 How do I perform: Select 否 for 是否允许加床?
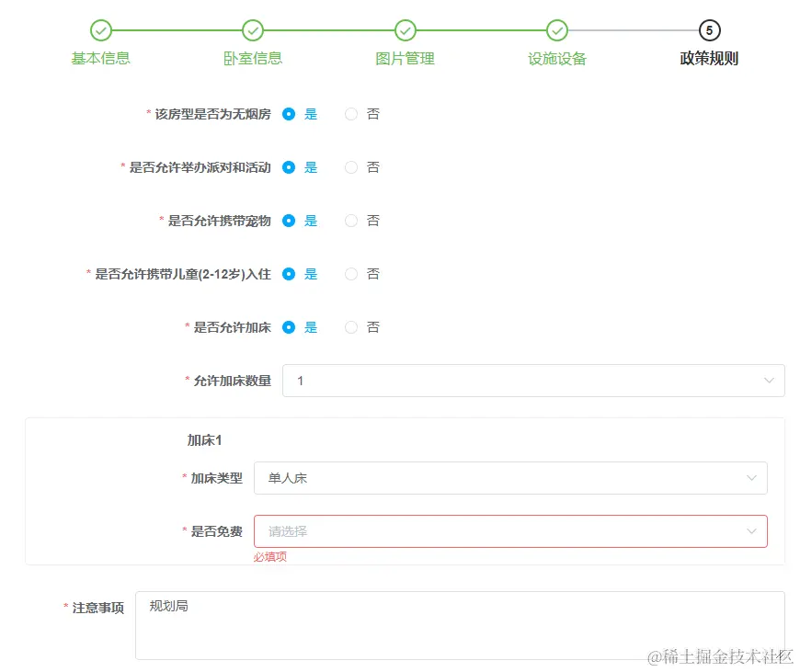[x=350, y=326]
